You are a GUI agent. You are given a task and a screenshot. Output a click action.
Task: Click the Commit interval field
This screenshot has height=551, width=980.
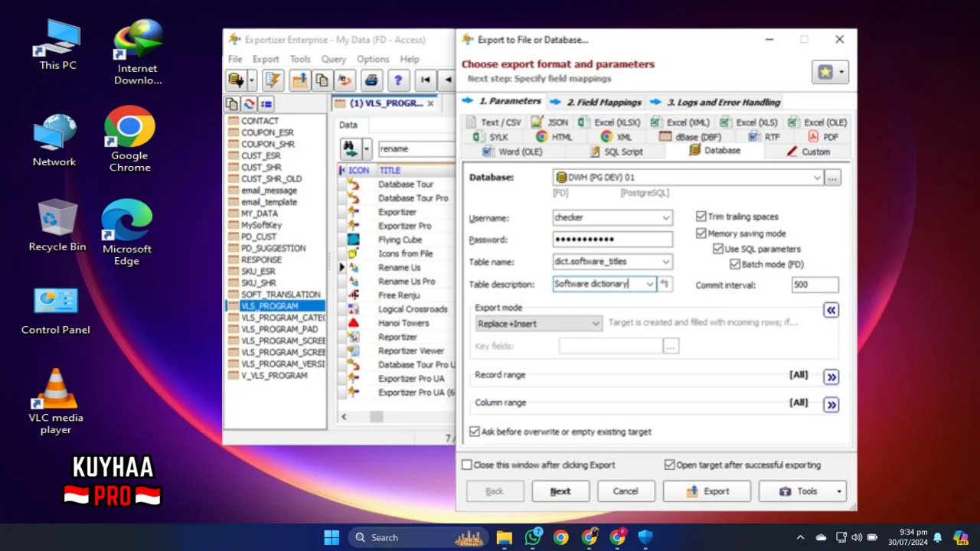click(x=815, y=285)
